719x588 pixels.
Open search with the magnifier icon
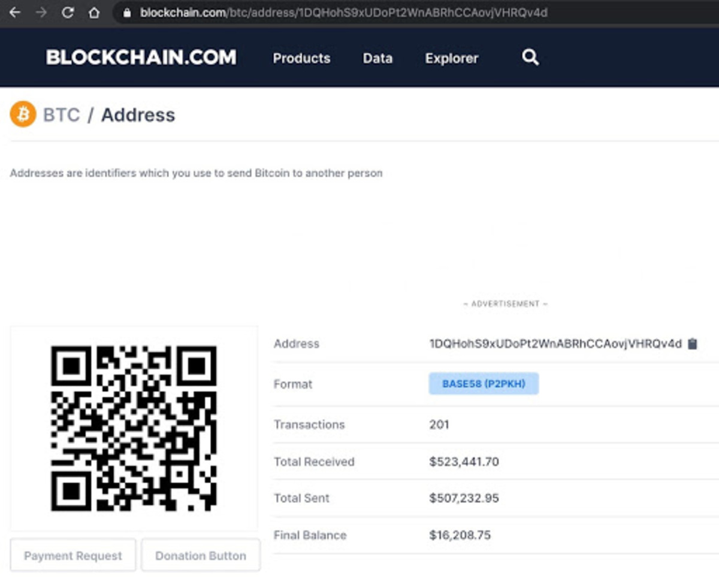(530, 57)
